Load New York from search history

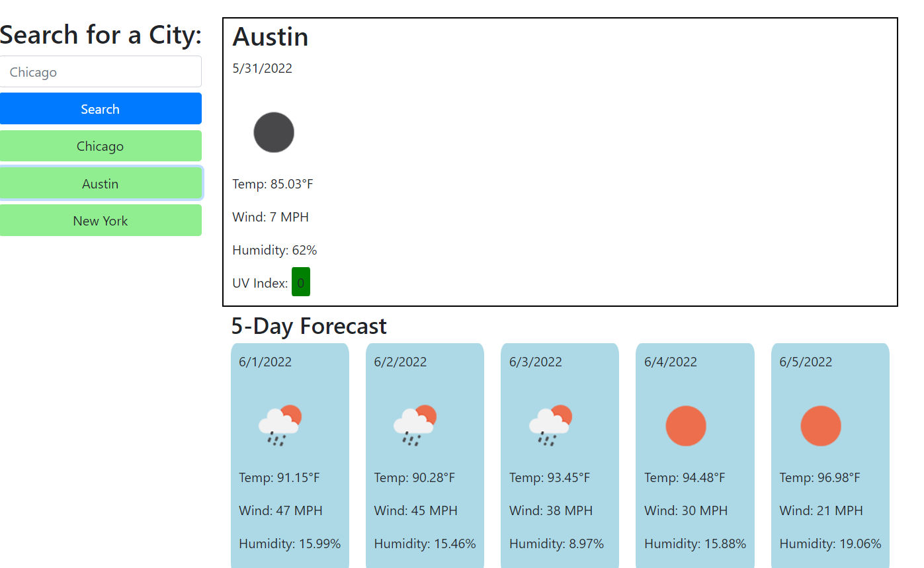coord(101,221)
